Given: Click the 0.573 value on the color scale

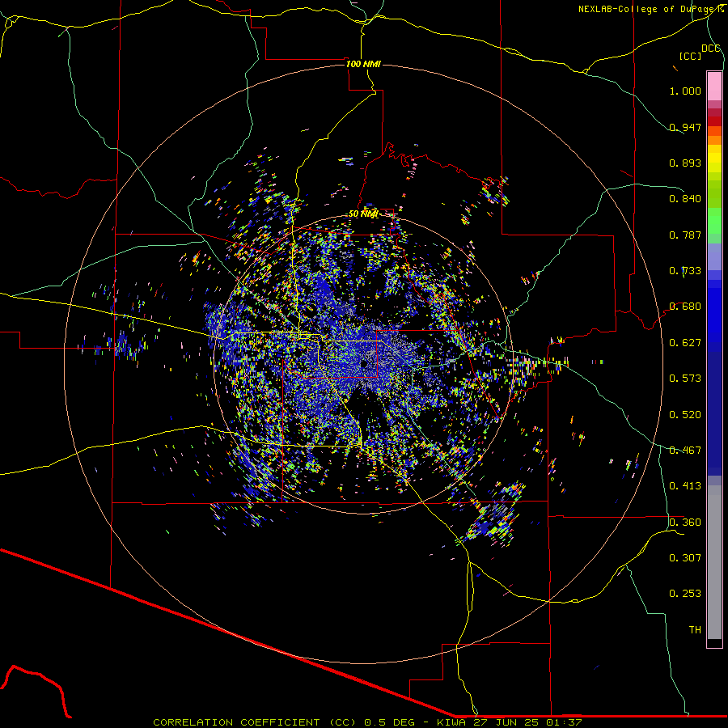Looking at the screenshot, I should (685, 379).
